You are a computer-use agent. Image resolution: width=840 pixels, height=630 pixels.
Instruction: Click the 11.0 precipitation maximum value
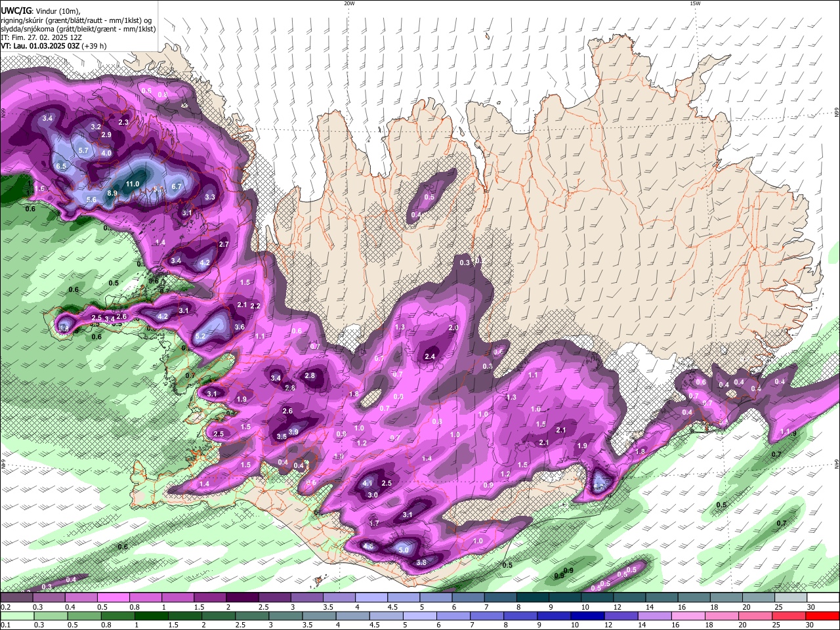click(133, 184)
